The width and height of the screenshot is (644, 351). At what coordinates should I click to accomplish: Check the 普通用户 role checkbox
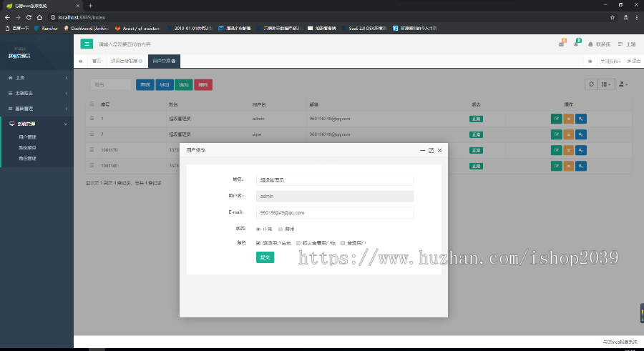(343, 243)
